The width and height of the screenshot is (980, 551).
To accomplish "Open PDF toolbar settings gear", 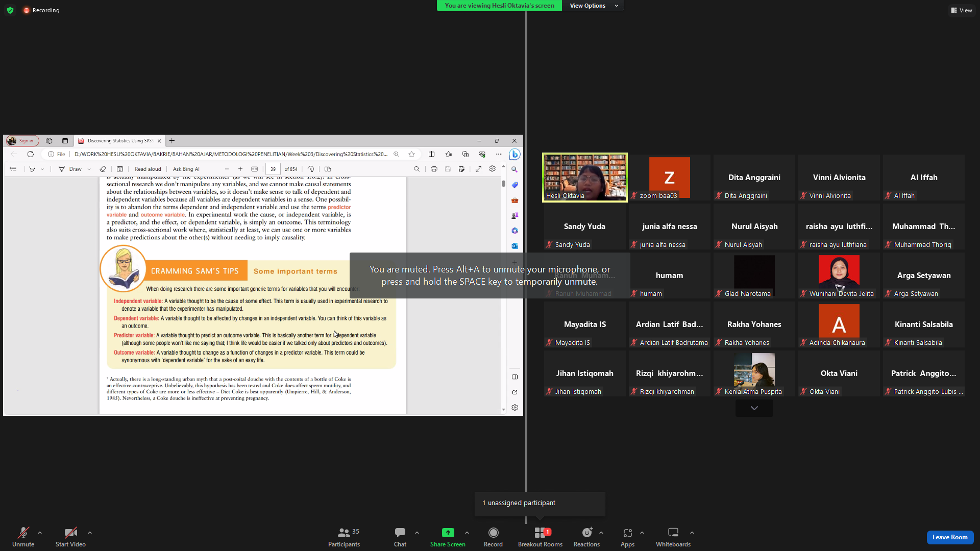I will (493, 169).
